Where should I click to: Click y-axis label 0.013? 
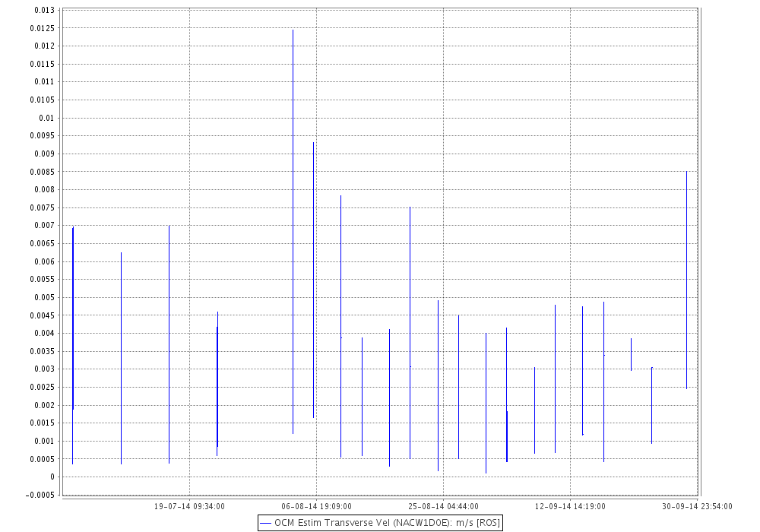pyautogui.click(x=44, y=10)
